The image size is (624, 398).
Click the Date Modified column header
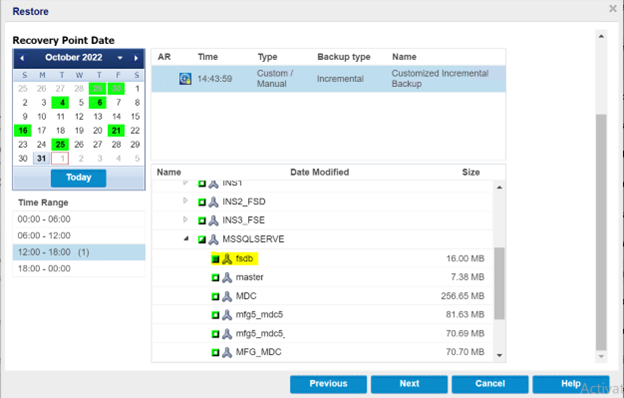pos(320,172)
